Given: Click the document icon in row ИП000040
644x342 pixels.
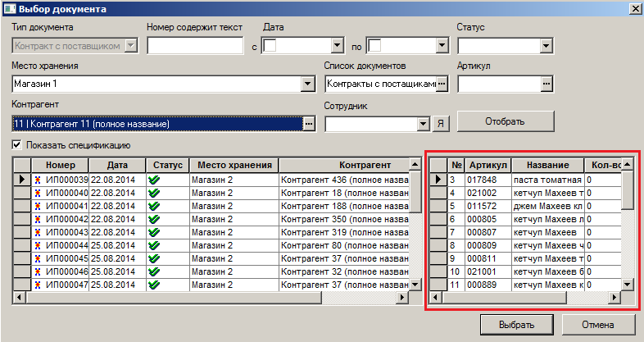Looking at the screenshot, I should tap(38, 193).
